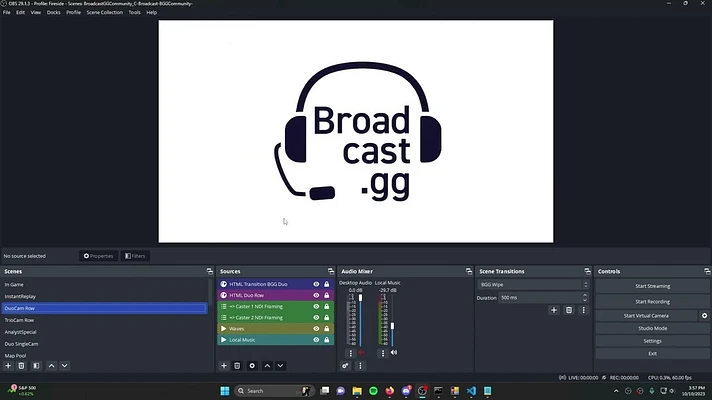Hide the Caster 1 NDI Framing source
Viewport: 712px width, 400px height.
316,306
